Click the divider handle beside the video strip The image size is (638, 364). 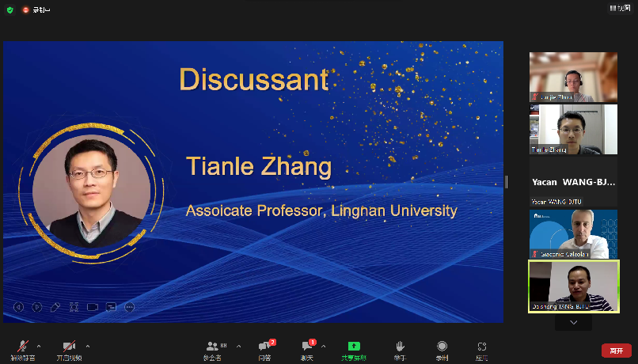point(506,182)
